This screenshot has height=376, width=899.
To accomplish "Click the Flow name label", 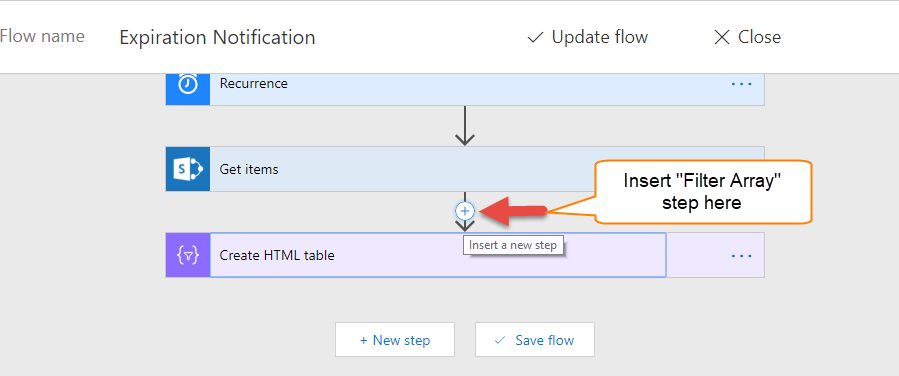I will pos(42,37).
